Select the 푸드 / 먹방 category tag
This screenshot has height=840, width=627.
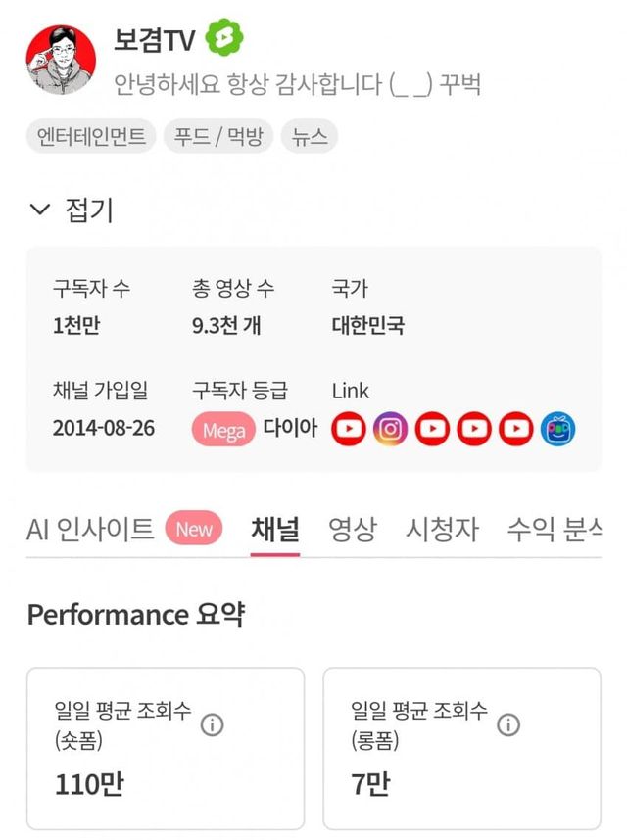click(218, 137)
